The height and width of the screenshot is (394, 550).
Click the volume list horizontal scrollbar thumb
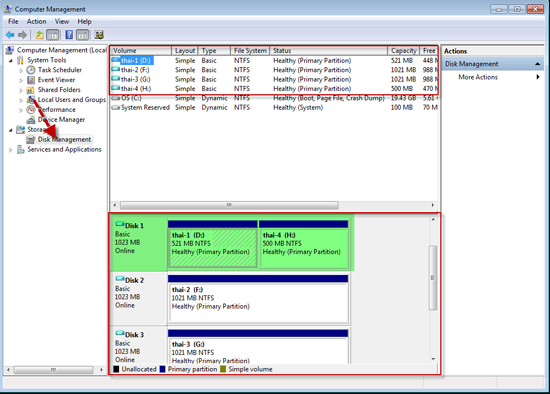[x=229, y=205]
